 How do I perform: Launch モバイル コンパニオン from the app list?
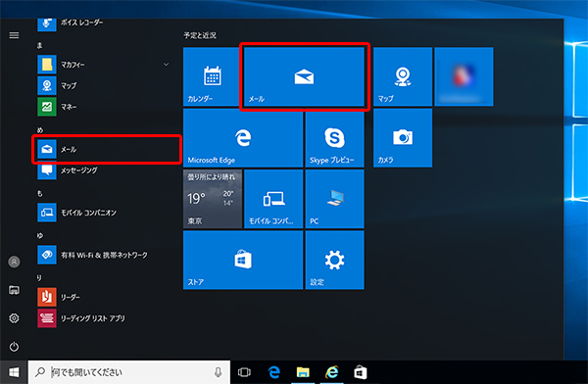point(104,213)
